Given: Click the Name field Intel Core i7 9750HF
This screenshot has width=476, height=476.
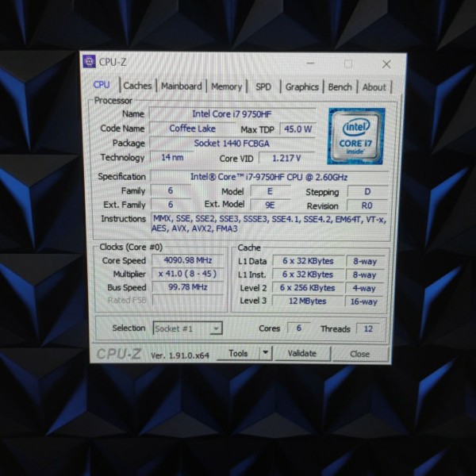Looking at the screenshot, I should point(232,114).
